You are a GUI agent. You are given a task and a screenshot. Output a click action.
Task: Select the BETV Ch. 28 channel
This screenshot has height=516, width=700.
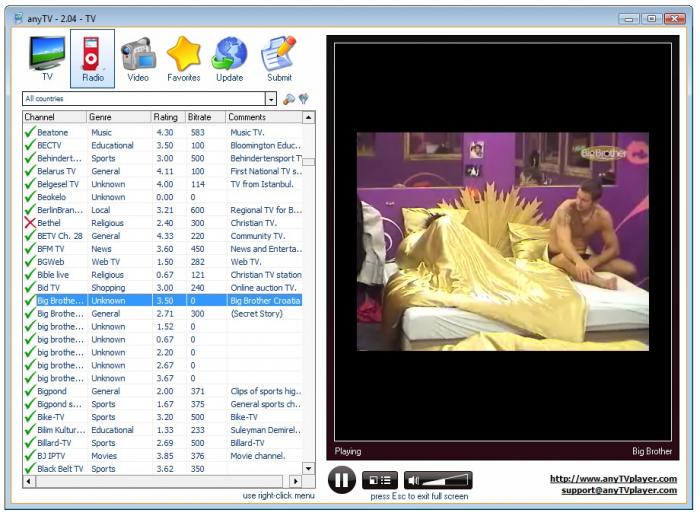[60, 236]
